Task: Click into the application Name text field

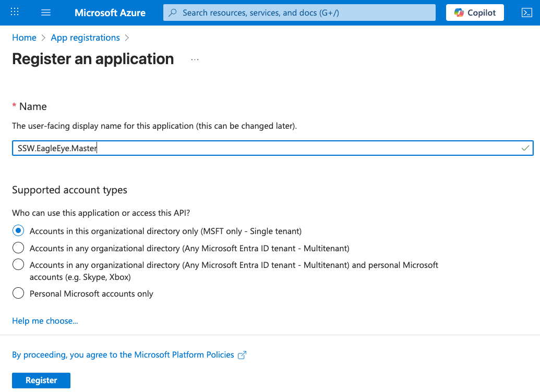Action: [261, 149]
